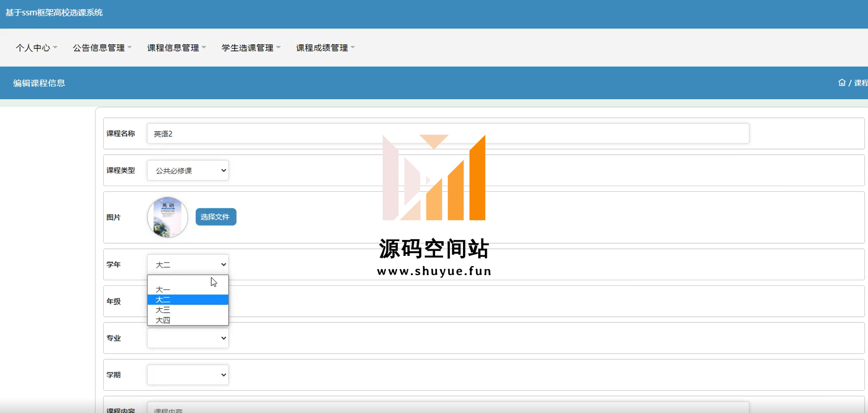Click the 课程内容 text field
This screenshot has height=413, width=868.
pos(448,407)
